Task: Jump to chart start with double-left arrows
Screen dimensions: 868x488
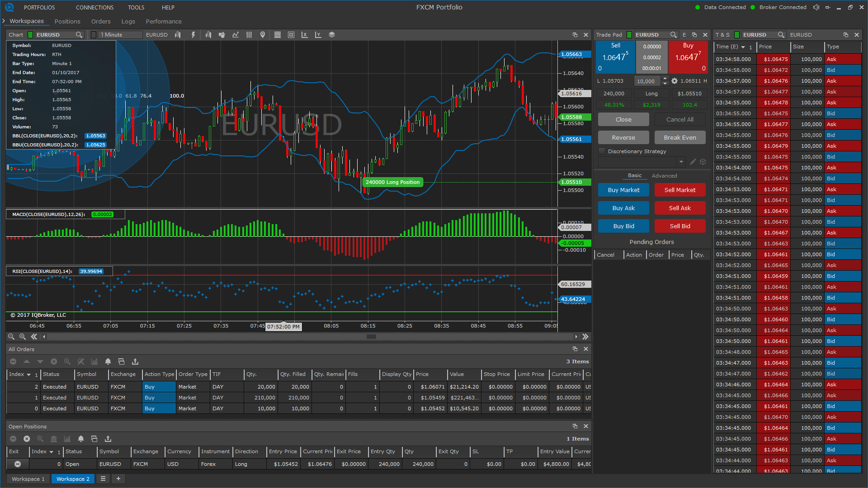Action: [x=34, y=337]
